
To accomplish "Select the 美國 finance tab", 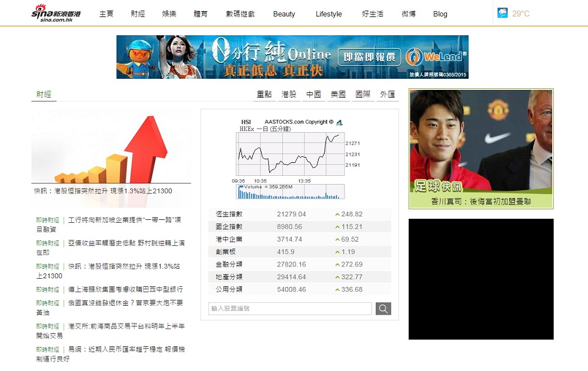I will pyautogui.click(x=338, y=94).
